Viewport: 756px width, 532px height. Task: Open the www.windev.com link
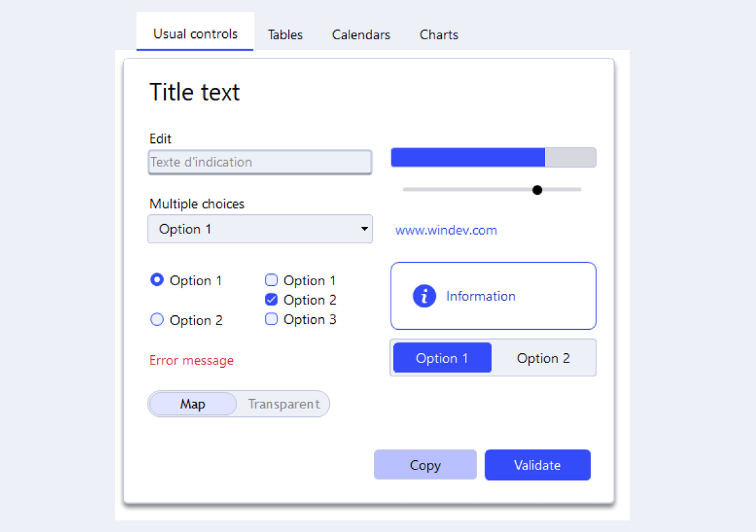click(x=446, y=231)
